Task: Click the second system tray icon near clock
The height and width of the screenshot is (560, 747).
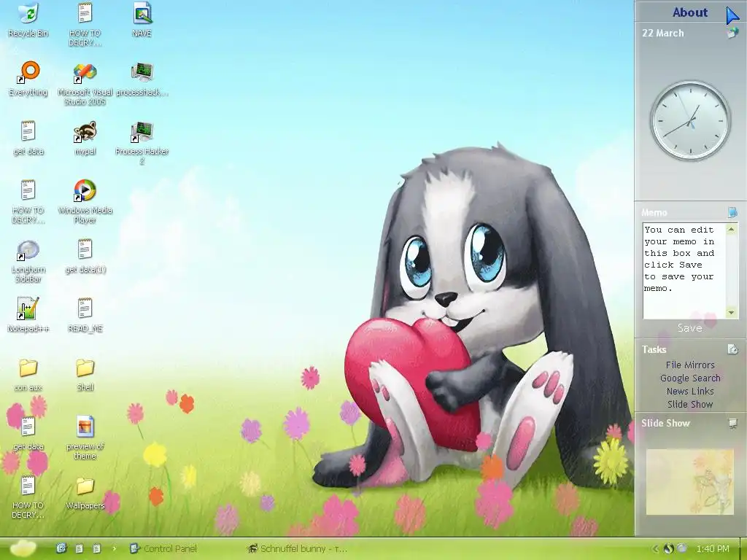Action: 682,548
